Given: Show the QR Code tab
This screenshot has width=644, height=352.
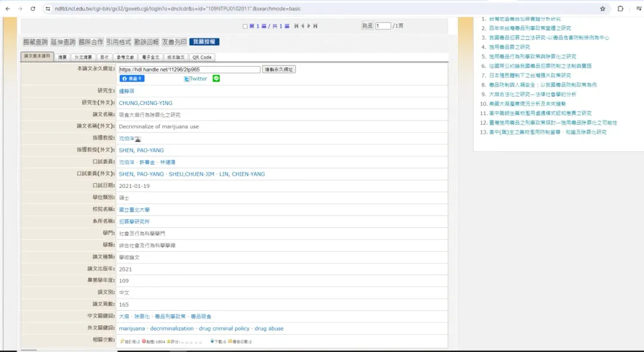Looking at the screenshot, I should pyautogui.click(x=202, y=57).
